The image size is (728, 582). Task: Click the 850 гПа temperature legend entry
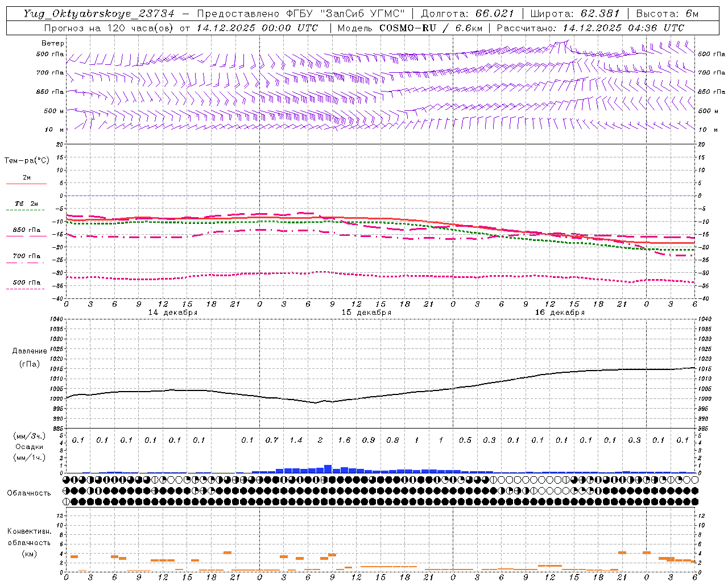(26, 230)
